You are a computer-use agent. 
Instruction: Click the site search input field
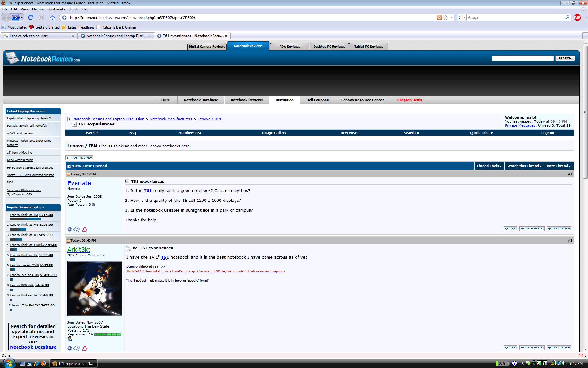[523, 58]
